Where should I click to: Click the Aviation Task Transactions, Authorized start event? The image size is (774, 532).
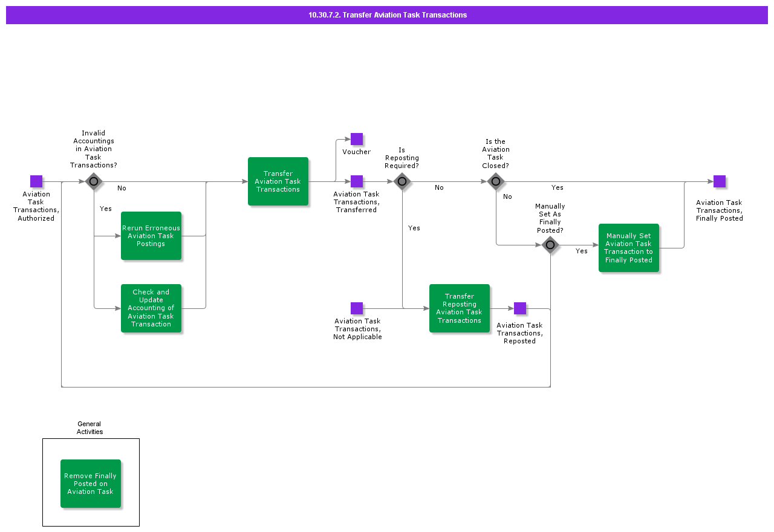tap(36, 181)
